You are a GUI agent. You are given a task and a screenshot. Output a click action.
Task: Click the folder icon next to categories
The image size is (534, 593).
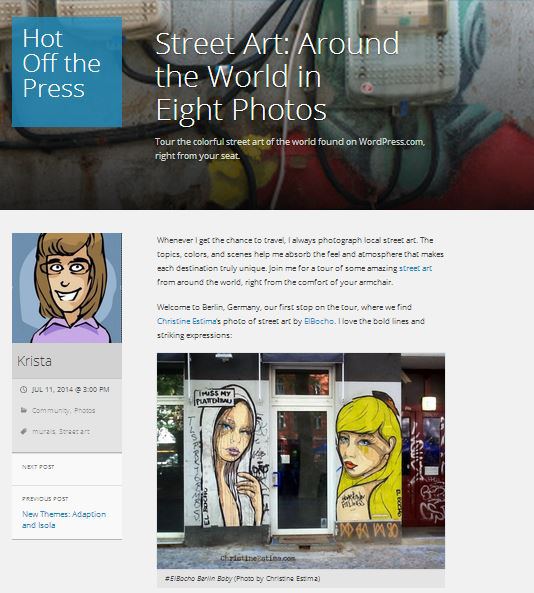23,410
